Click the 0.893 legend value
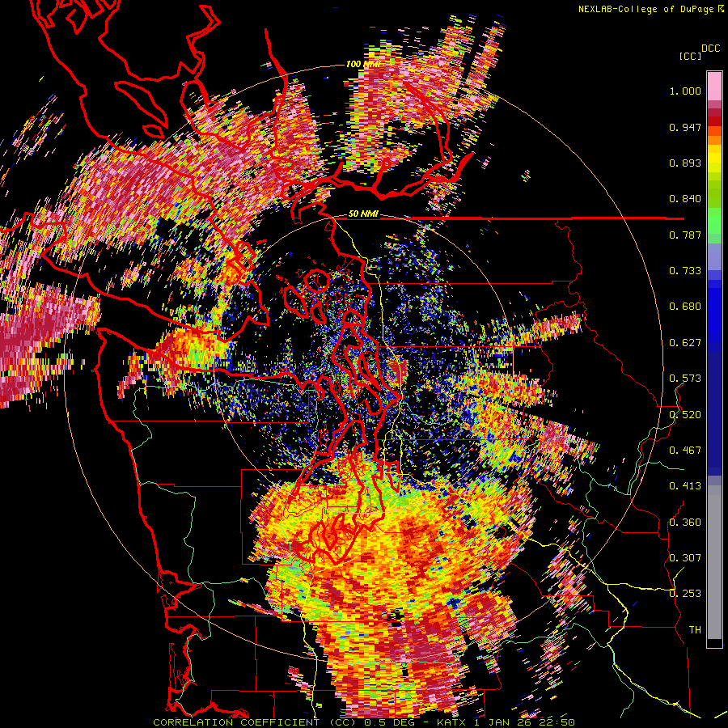728x728 pixels. (x=685, y=163)
